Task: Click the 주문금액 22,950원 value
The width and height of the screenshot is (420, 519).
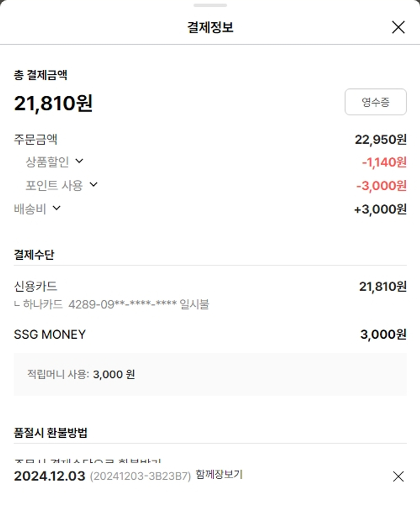Action: point(380,139)
